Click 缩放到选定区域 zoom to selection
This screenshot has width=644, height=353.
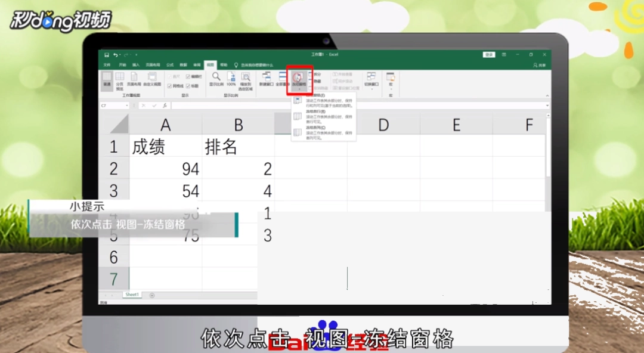(246, 81)
